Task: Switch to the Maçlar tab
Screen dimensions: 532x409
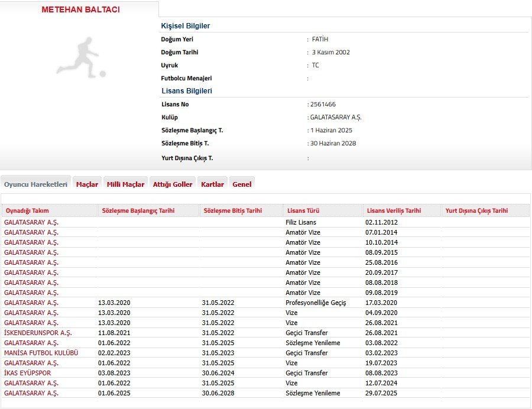Action: click(87, 184)
